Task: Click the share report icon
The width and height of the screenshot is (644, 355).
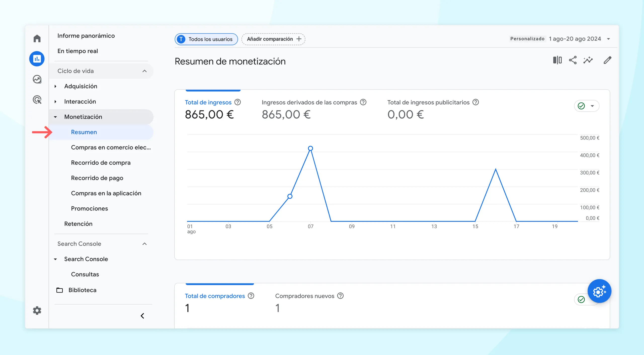Action: point(573,60)
